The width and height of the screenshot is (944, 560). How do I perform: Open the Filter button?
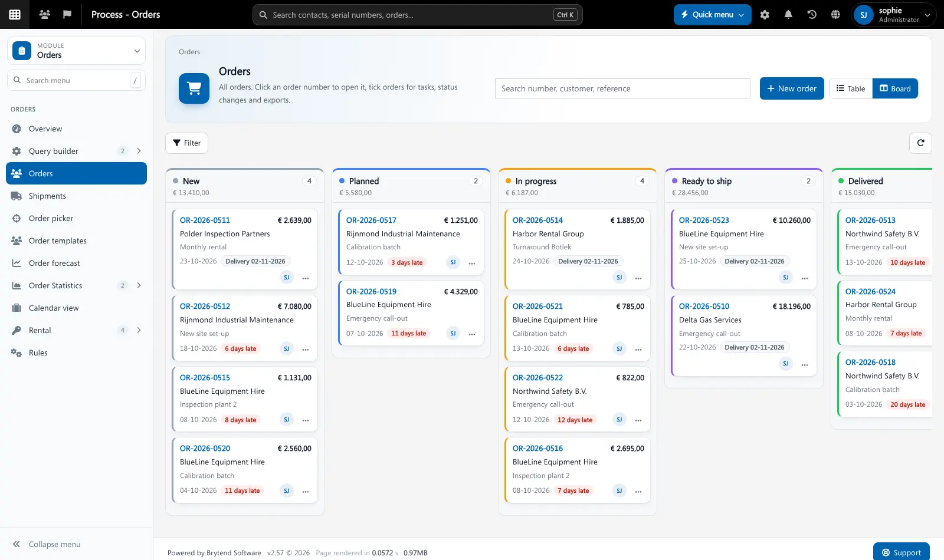(186, 143)
